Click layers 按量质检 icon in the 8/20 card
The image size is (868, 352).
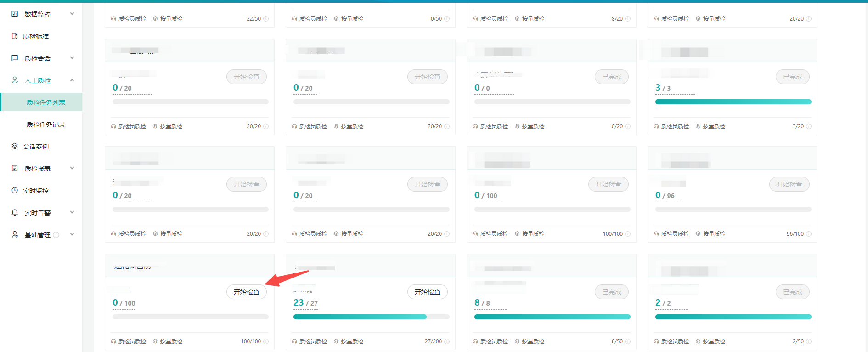[x=517, y=19]
